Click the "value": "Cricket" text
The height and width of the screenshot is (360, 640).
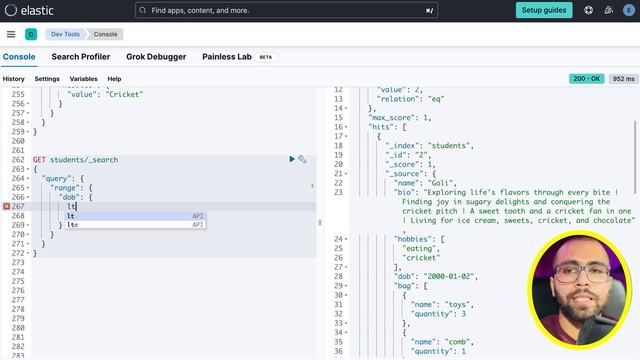[105, 94]
